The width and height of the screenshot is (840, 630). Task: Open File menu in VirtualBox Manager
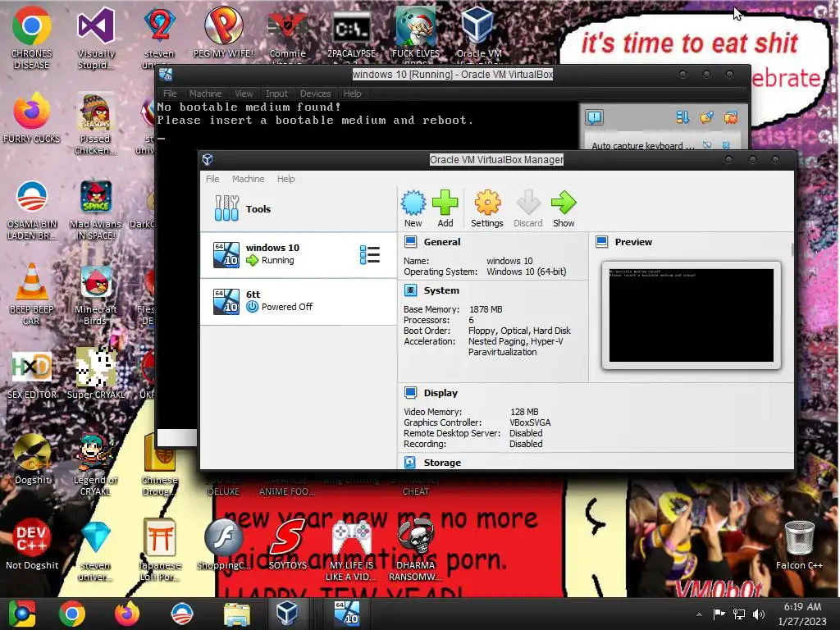(212, 179)
